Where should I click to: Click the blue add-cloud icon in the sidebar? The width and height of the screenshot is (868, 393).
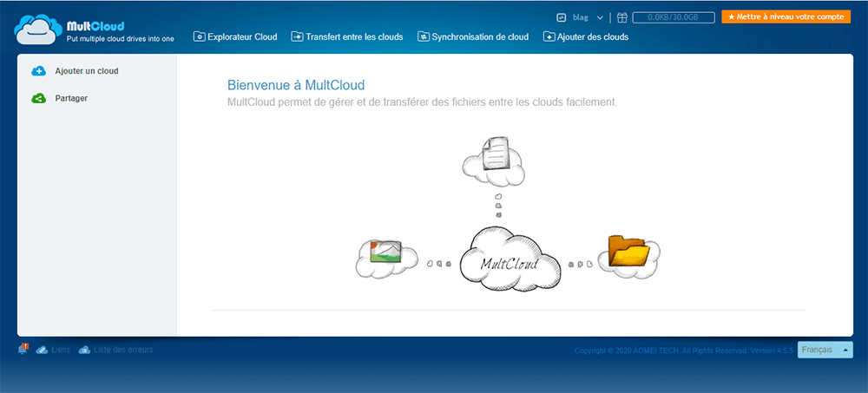pos(39,71)
